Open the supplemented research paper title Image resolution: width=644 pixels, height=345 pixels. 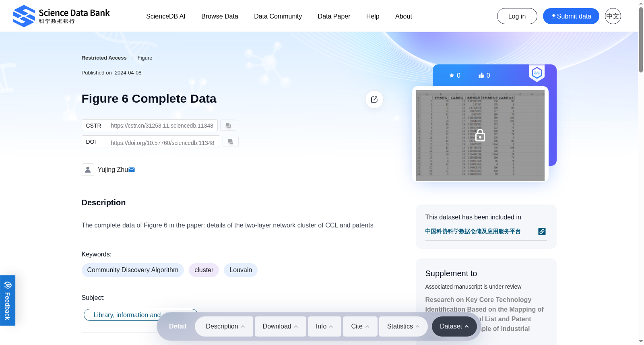[484, 314]
